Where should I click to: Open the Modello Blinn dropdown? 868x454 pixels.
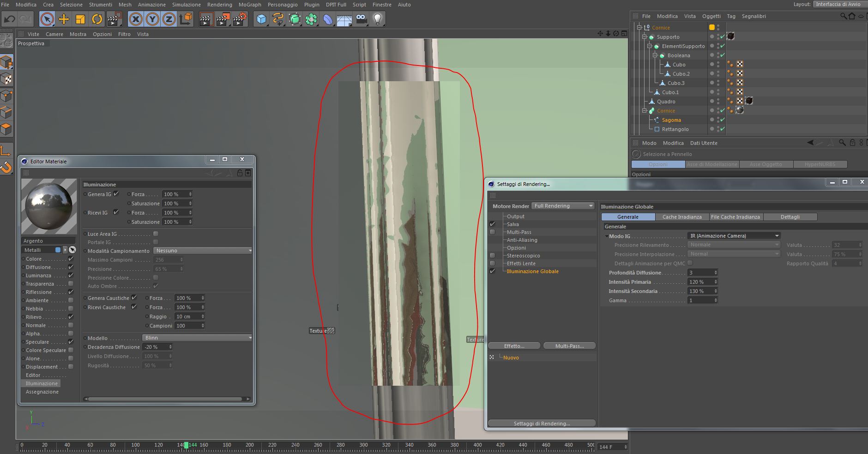point(197,338)
